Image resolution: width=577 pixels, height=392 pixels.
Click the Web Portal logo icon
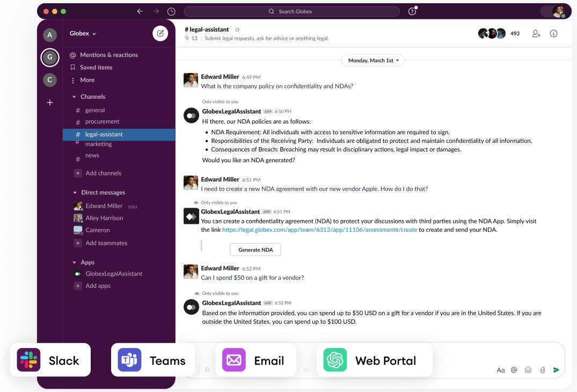tap(335, 360)
